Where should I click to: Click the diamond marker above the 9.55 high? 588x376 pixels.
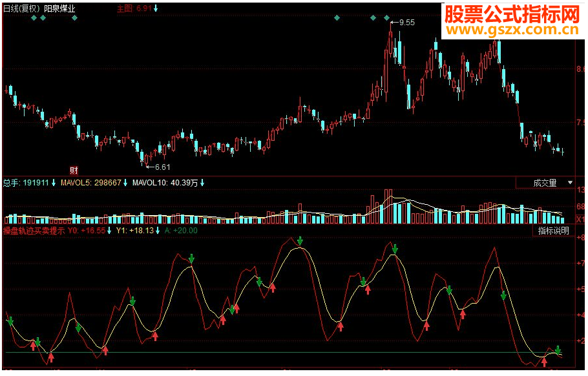(387, 17)
